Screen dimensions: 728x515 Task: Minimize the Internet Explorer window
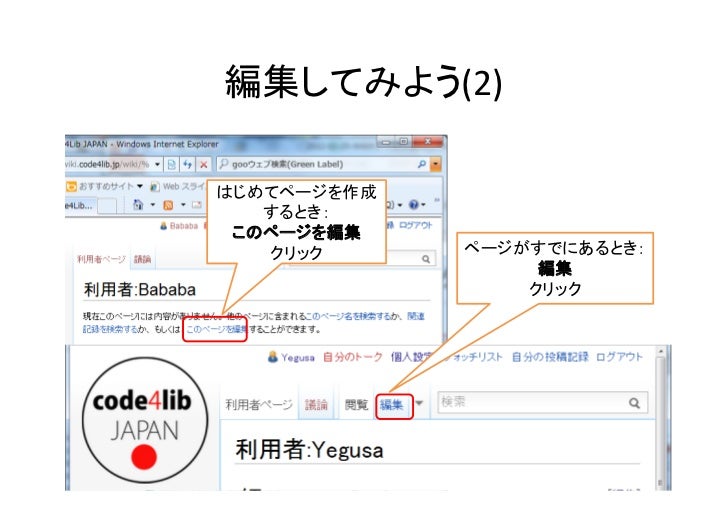pyautogui.click(x=385, y=141)
